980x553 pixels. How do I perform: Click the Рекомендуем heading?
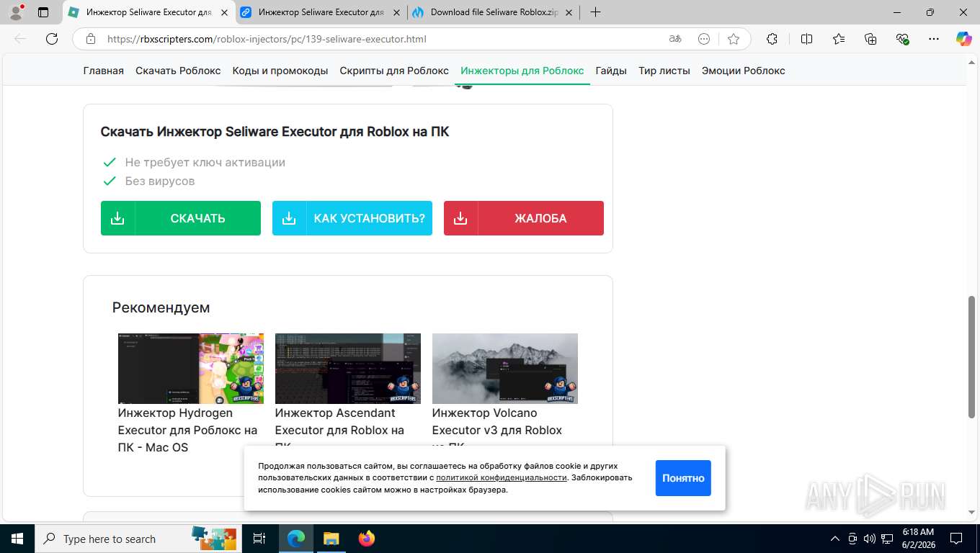point(161,307)
